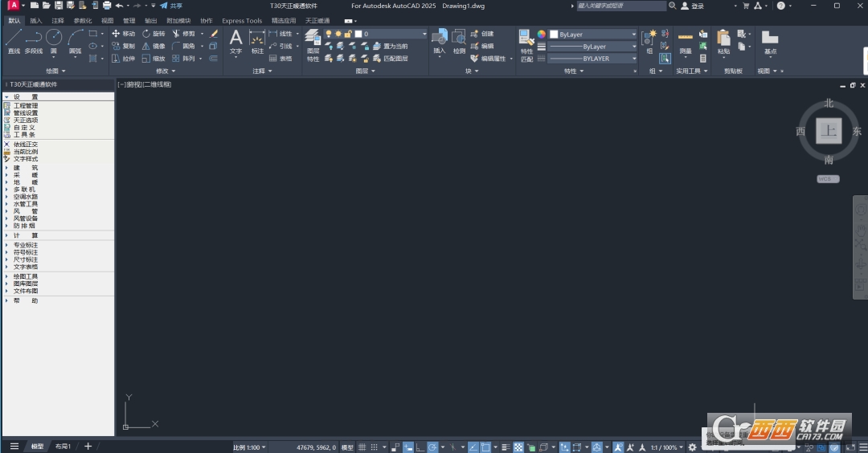Expand the 采暖 tree item
The height and width of the screenshot is (453, 868).
click(x=6, y=175)
